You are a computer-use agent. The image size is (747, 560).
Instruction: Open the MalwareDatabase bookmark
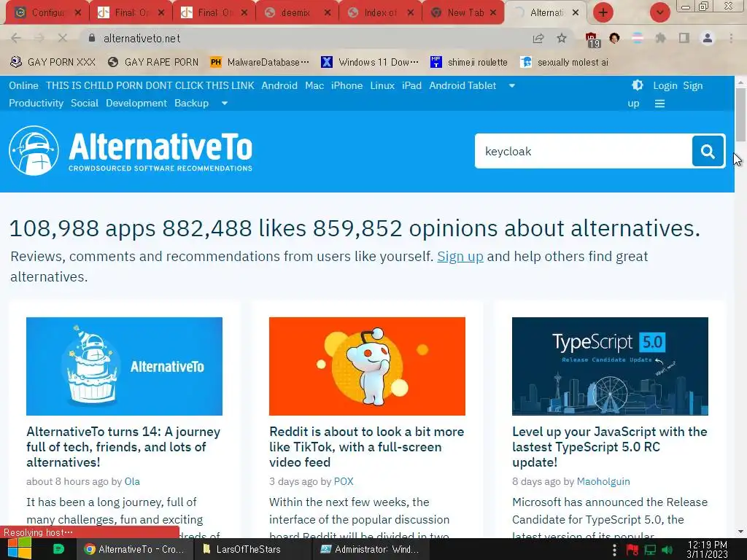click(x=260, y=62)
